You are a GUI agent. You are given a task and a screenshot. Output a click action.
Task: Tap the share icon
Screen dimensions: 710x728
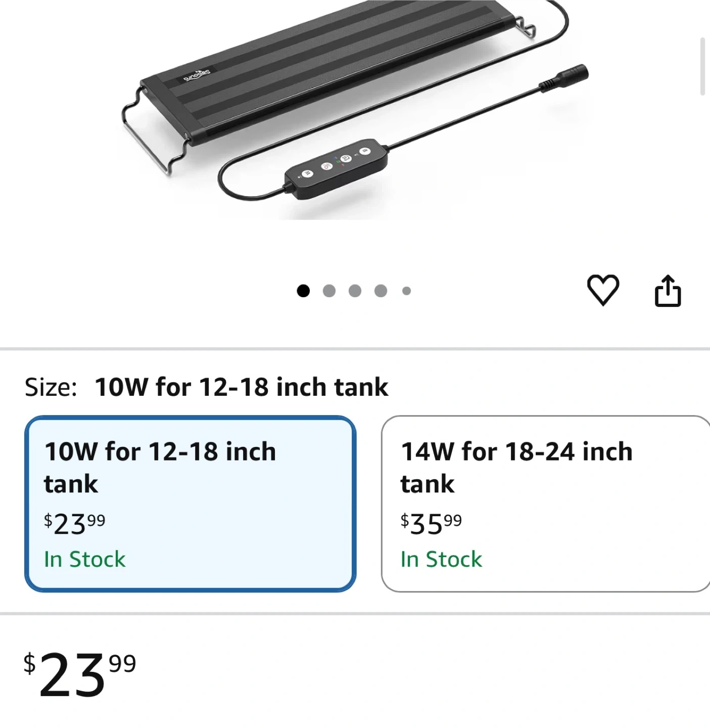click(x=668, y=291)
